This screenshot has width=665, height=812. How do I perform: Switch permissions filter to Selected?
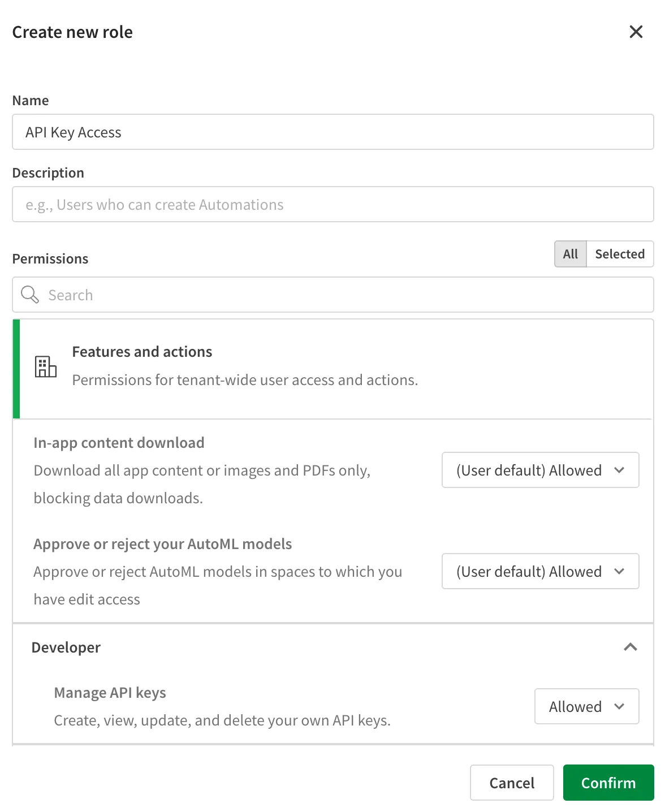(620, 254)
